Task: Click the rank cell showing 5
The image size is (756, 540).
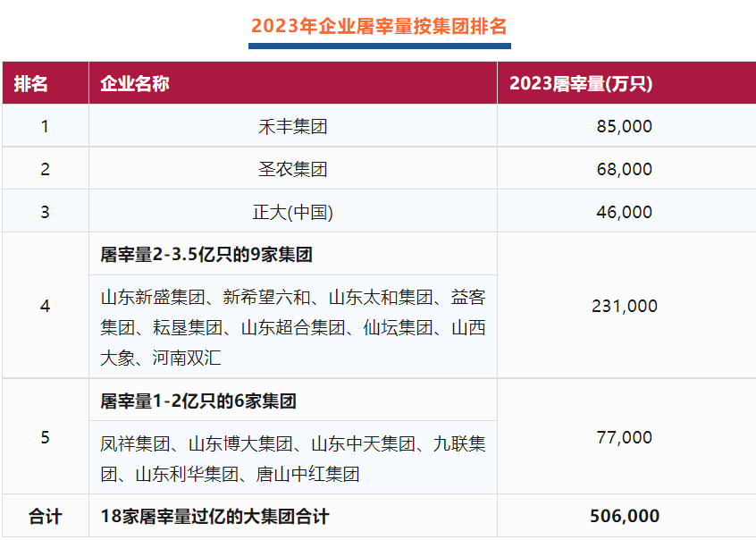Action: click(x=46, y=436)
